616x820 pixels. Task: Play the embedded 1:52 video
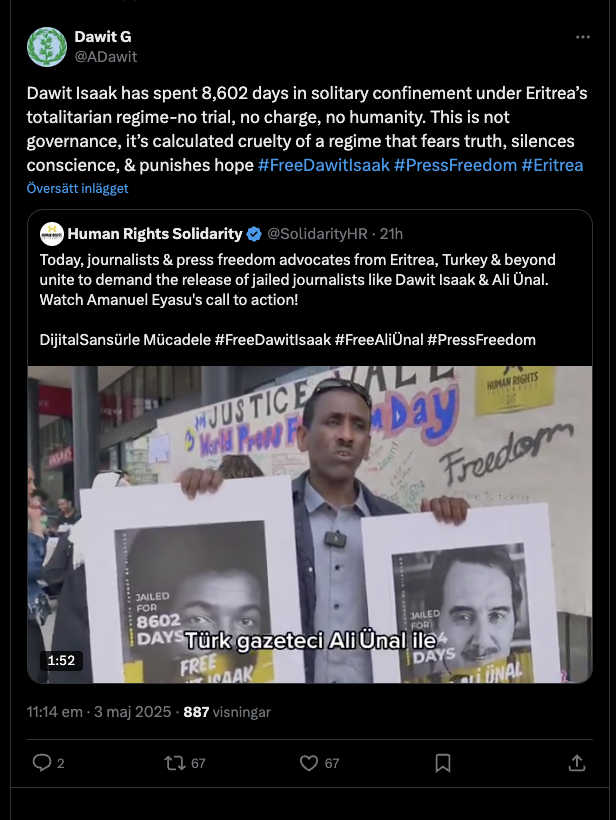[310, 525]
